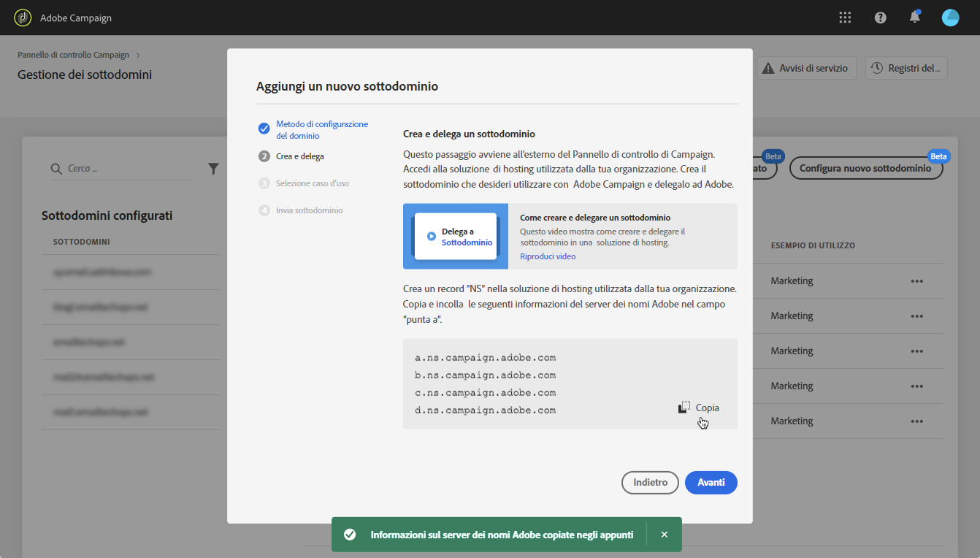
Task: Click the Avanti button
Action: (x=711, y=483)
